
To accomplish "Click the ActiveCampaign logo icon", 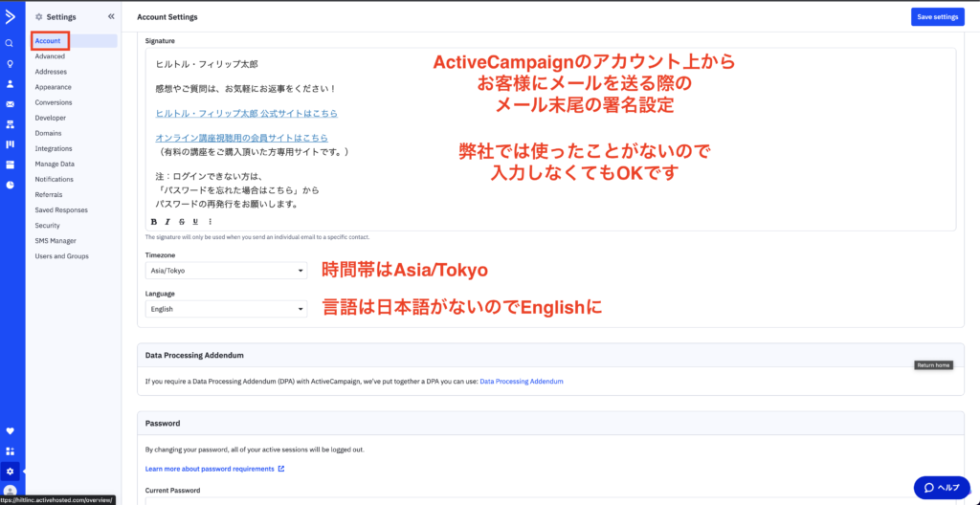I will (10, 17).
